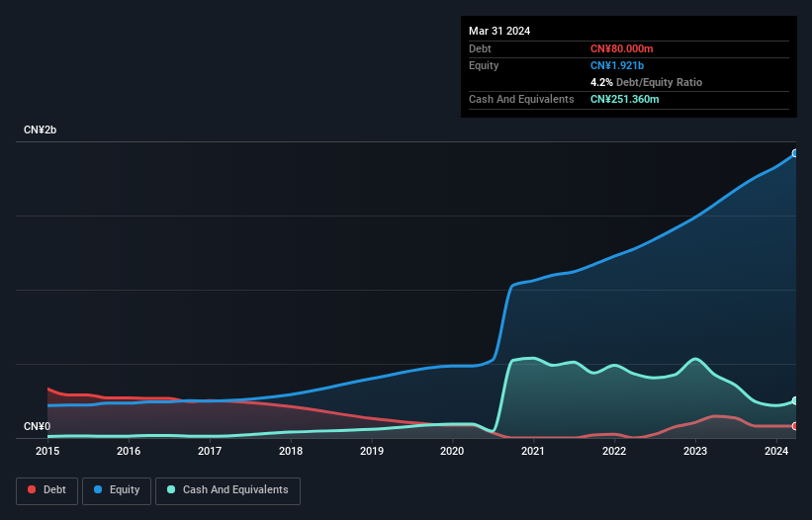The image size is (812, 520).
Task: Click the blue dot in Equity legend
Action: pos(98,489)
